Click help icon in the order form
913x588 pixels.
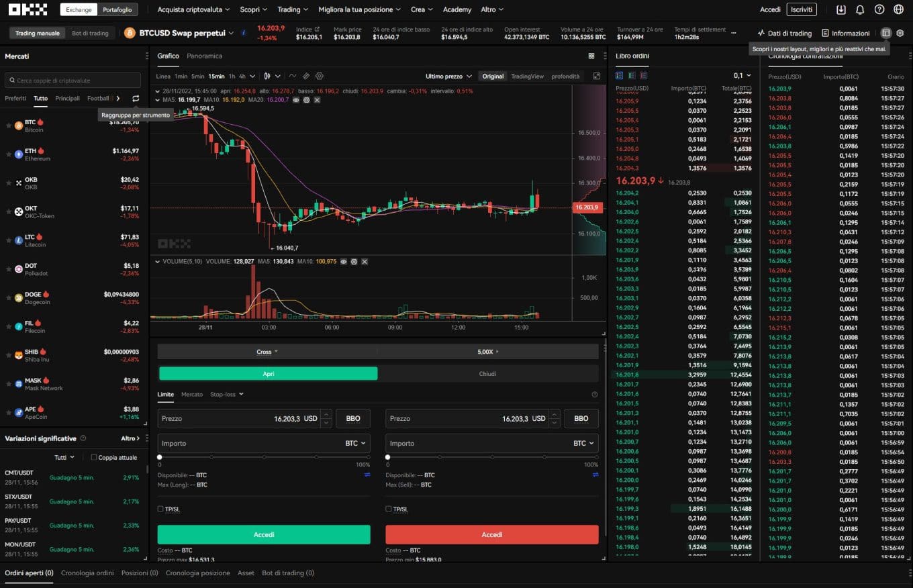coord(595,395)
